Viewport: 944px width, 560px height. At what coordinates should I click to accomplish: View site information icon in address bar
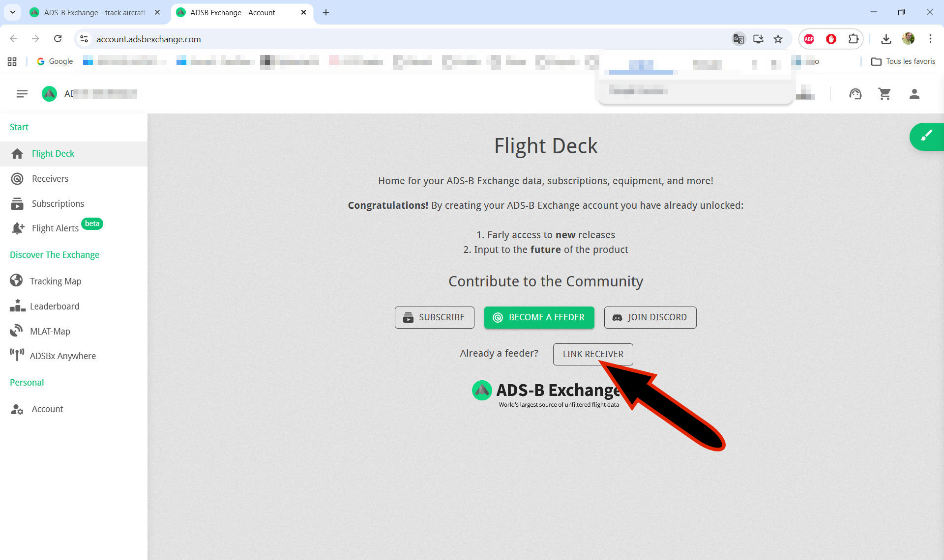[x=84, y=39]
